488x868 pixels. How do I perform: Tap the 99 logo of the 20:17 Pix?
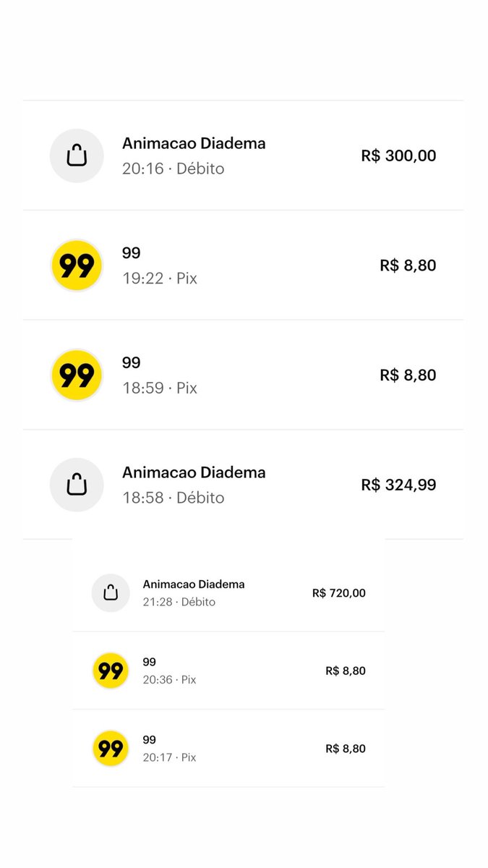point(111,749)
